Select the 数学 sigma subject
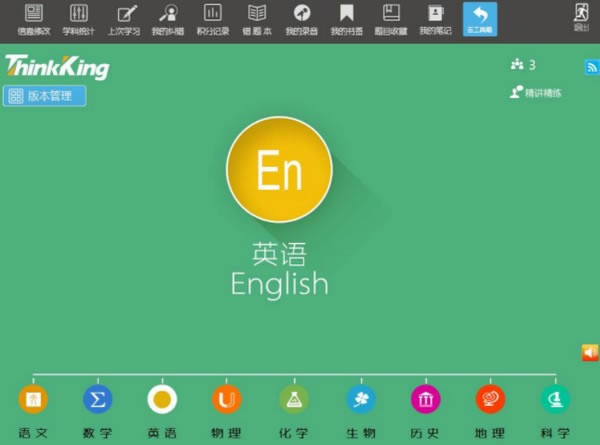Viewport: 600px width, 445px height. tap(97, 400)
